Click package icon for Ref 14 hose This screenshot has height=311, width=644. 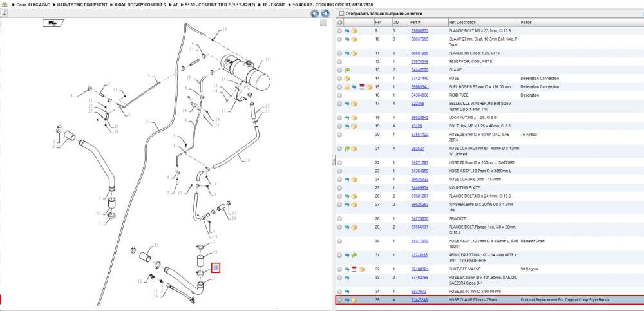[346, 78]
